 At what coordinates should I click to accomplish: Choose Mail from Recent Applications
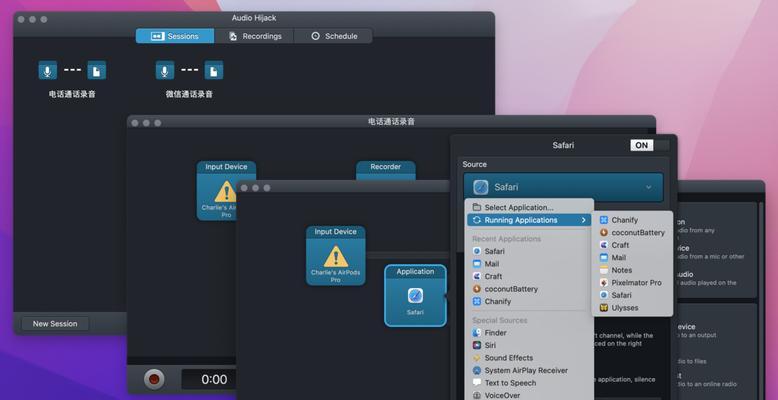tap(529, 264)
